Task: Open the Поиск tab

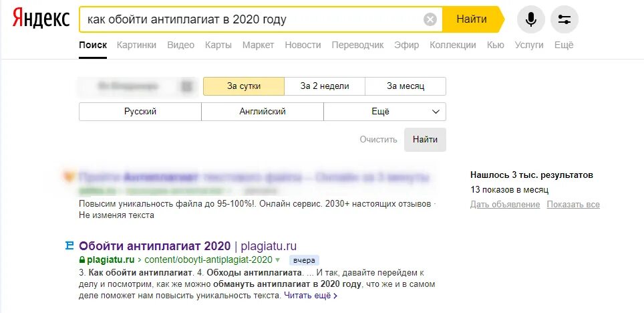Action: point(93,45)
